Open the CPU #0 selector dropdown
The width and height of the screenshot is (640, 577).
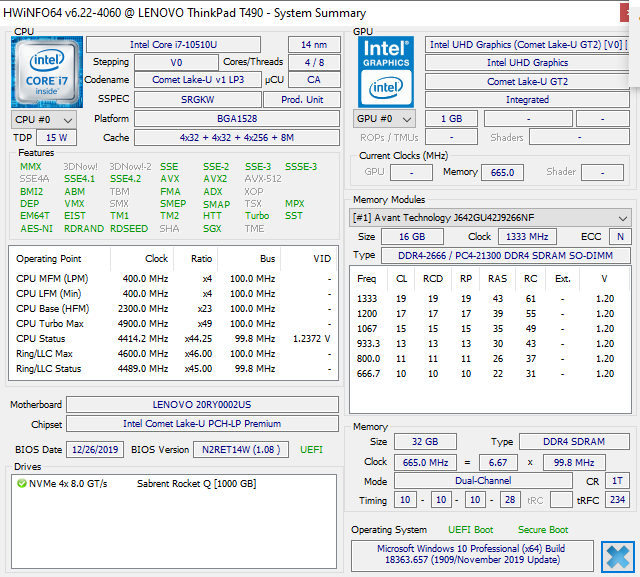(44, 120)
